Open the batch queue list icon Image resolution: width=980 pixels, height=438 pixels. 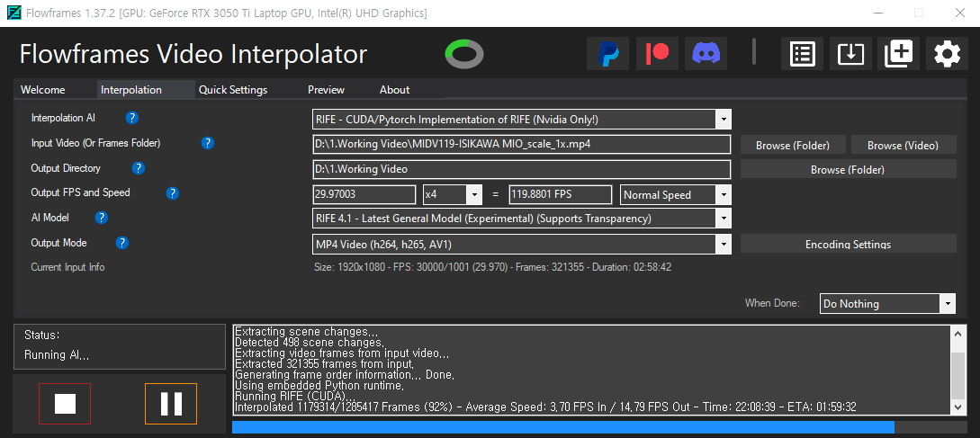pos(802,54)
